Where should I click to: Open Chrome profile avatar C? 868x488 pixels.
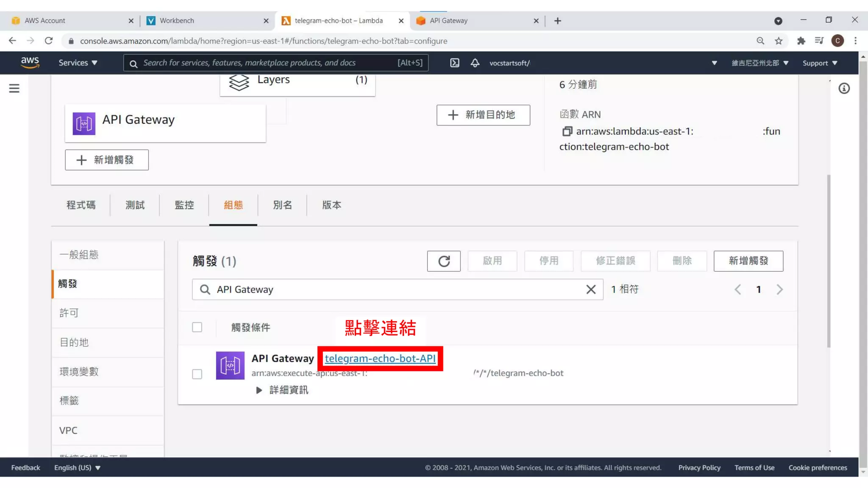tap(837, 41)
